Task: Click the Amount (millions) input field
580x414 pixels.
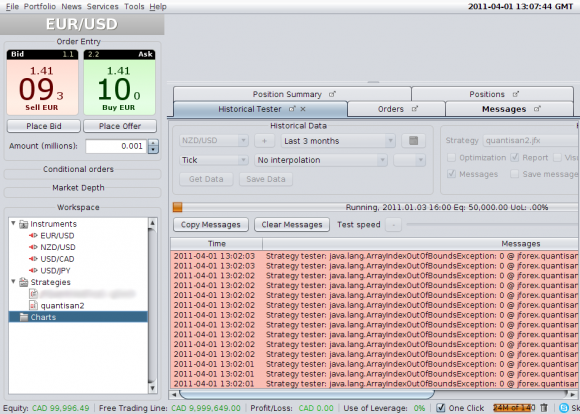Action: [116, 146]
